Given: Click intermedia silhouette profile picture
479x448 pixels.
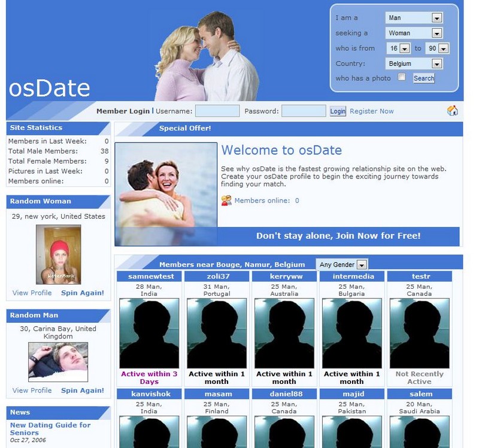Looking at the screenshot, I should coord(352,334).
